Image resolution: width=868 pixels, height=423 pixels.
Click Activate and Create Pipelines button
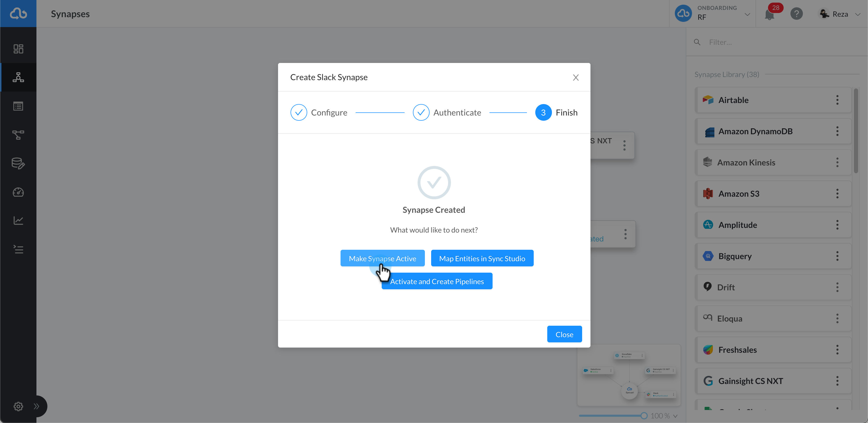tap(437, 281)
